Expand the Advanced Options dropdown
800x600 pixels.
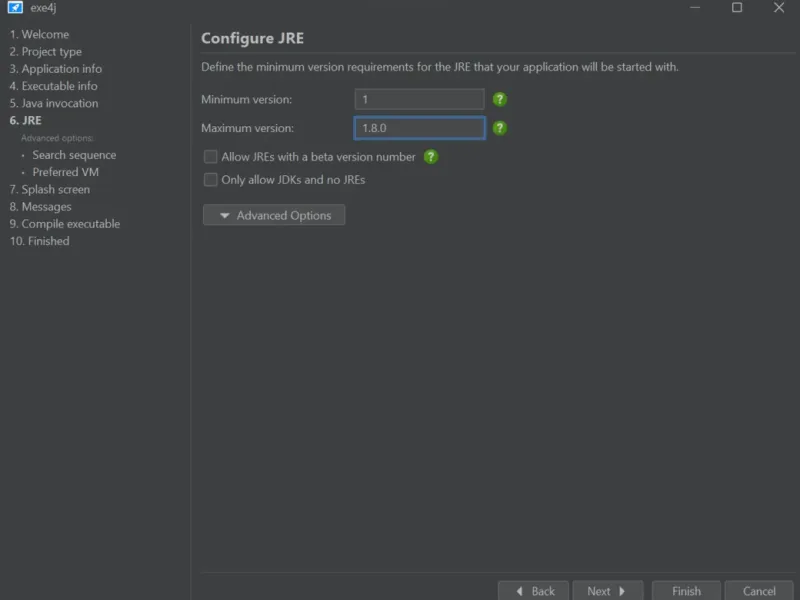274,215
